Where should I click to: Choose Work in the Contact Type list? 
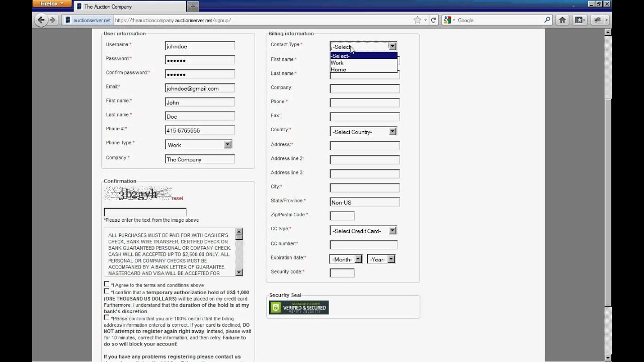tap(363, 63)
